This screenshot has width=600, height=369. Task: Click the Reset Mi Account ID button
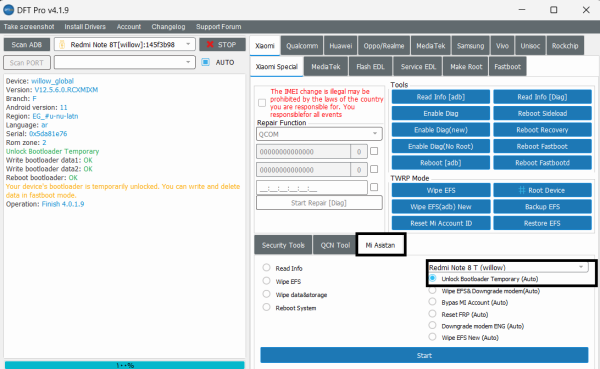tap(441, 223)
